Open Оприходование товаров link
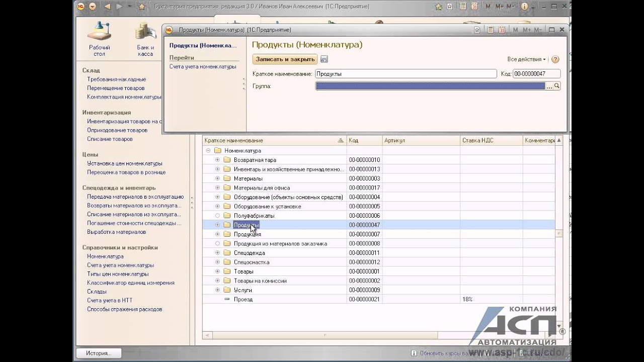Viewport: 644px width, 362px height. (117, 130)
